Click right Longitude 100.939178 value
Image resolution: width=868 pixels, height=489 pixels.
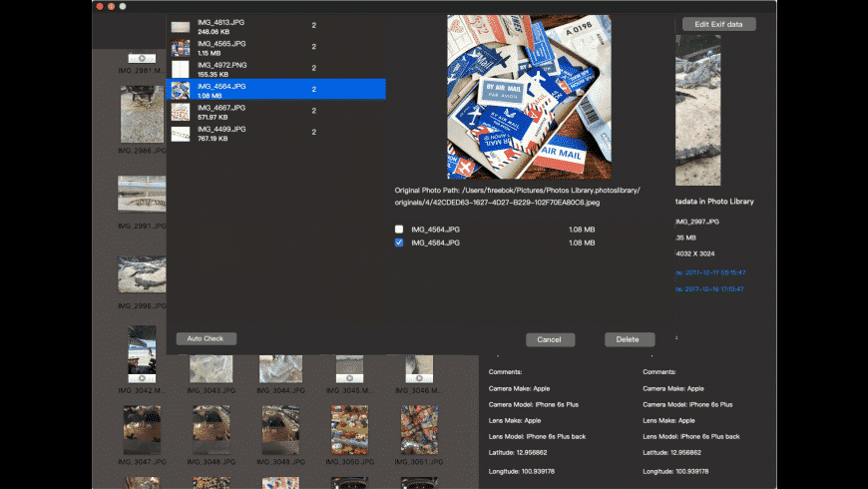[675, 471]
